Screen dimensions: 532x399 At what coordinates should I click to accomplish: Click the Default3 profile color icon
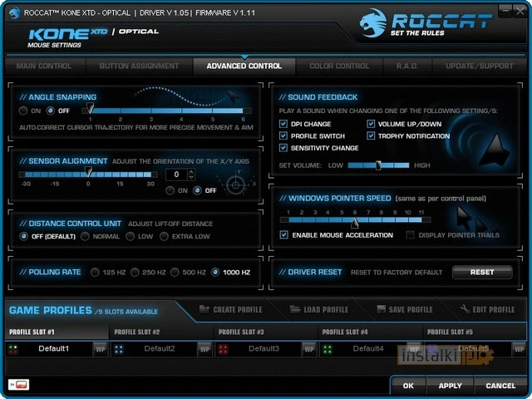pyautogui.click(x=224, y=349)
